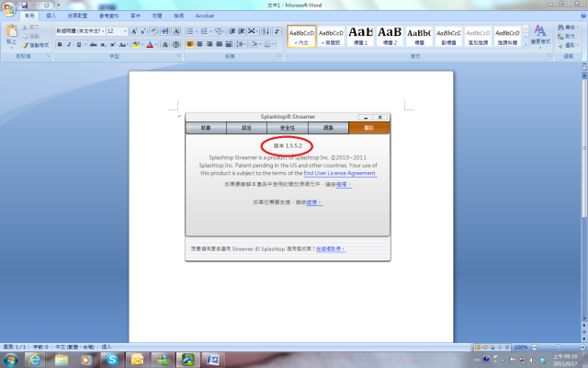
Task: Click the Windows Start orb
Action: [x=10, y=360]
